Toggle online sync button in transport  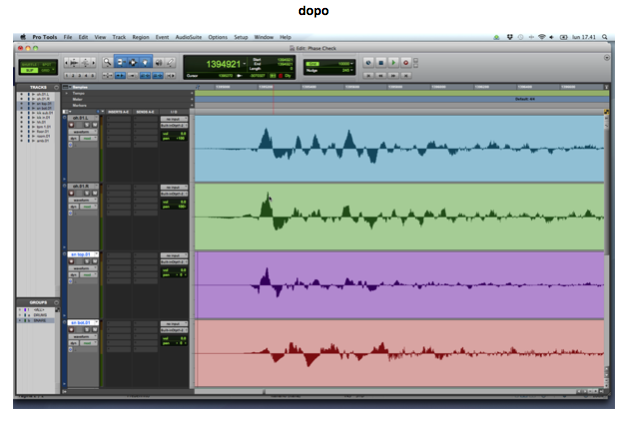coord(368,62)
